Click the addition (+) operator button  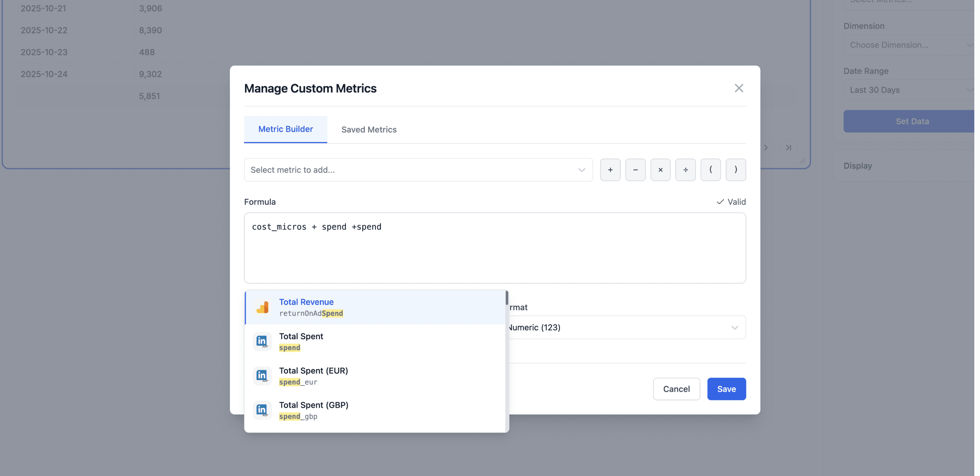[x=610, y=170]
